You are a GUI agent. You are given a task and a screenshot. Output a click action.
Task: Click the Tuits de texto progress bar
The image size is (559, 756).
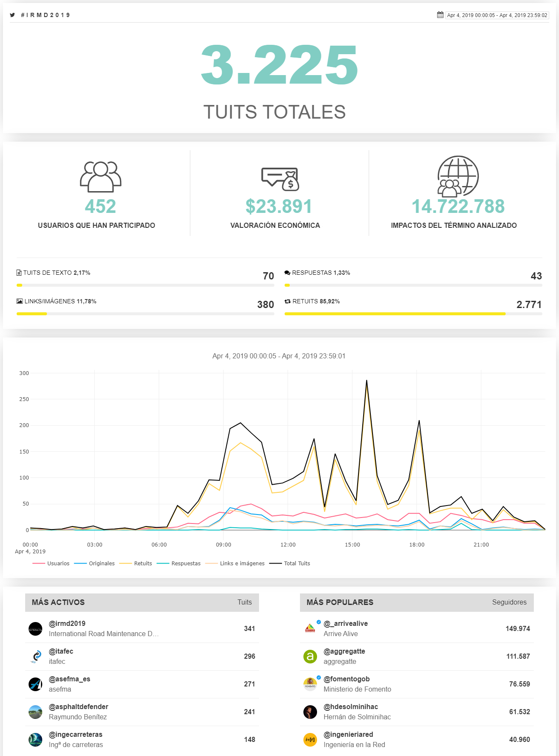pos(145,285)
